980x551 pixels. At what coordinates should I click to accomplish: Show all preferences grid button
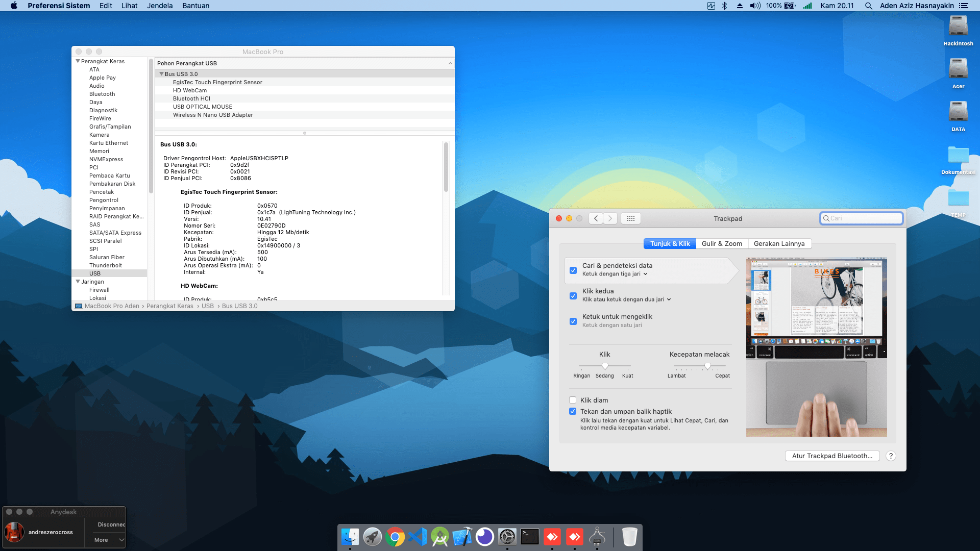coord(631,218)
